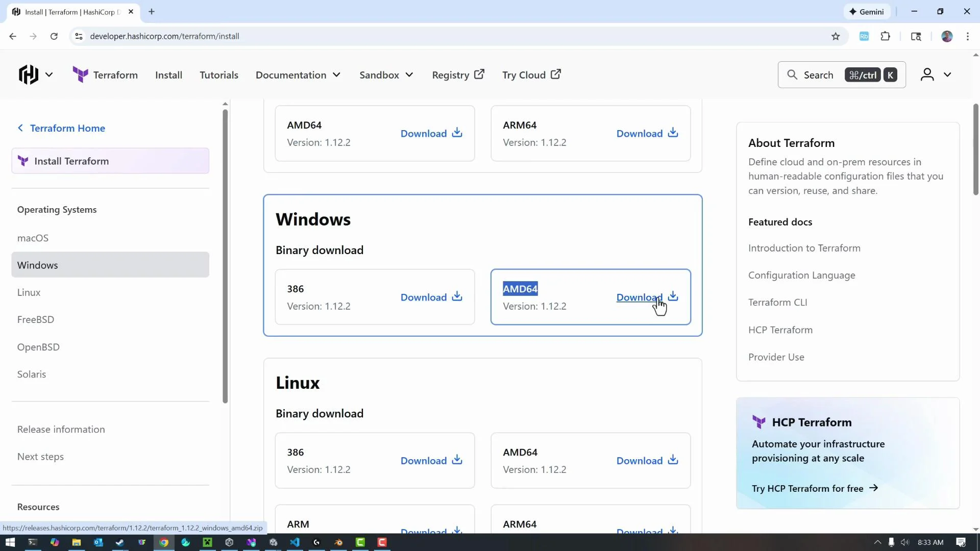The height and width of the screenshot is (551, 980).
Task: Click Try HCP Terraform for free
Action: click(x=815, y=488)
